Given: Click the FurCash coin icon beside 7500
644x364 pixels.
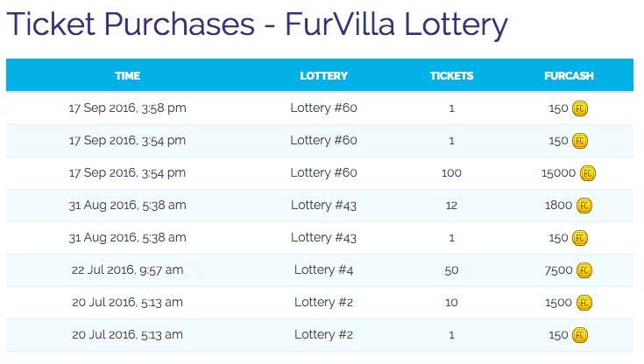Looking at the screenshot, I should [x=584, y=270].
